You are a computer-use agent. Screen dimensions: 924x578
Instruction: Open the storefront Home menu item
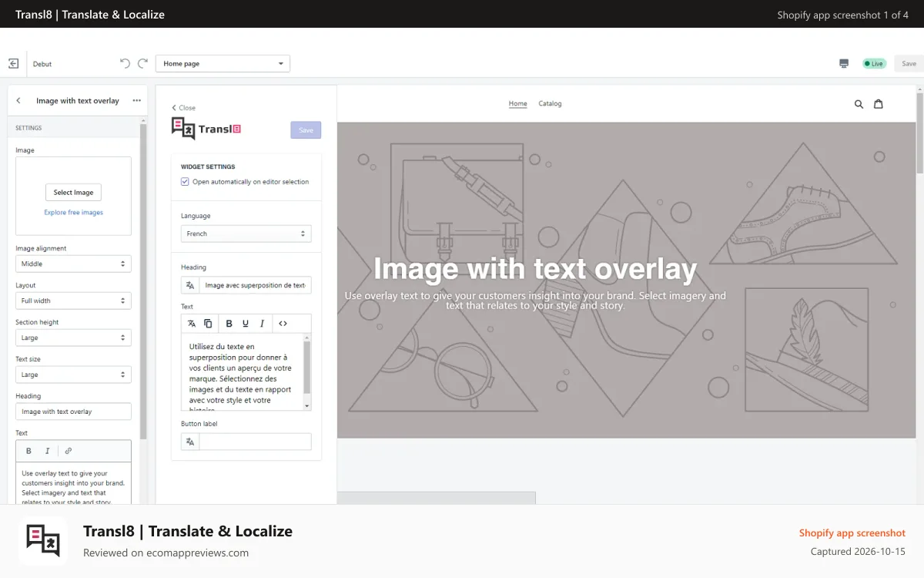[x=518, y=103]
